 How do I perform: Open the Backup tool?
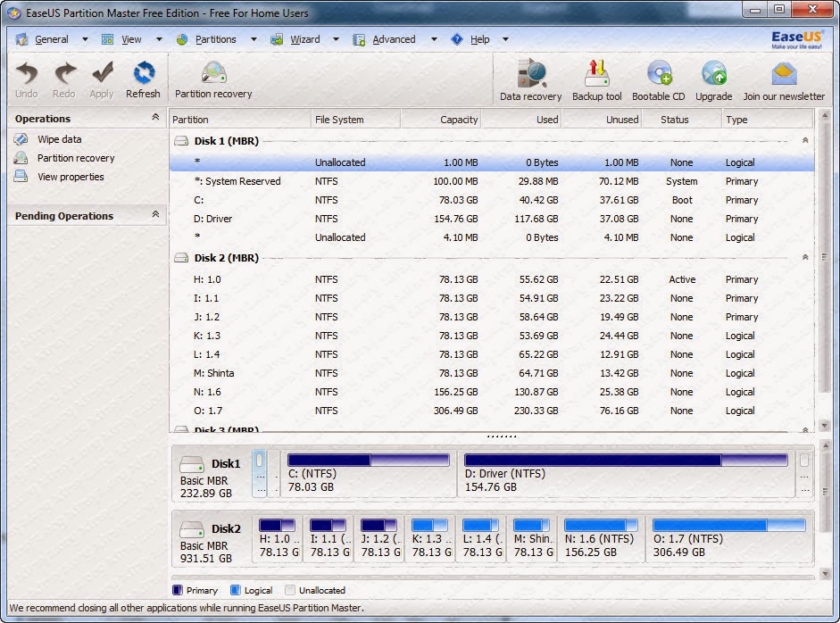pos(597,73)
